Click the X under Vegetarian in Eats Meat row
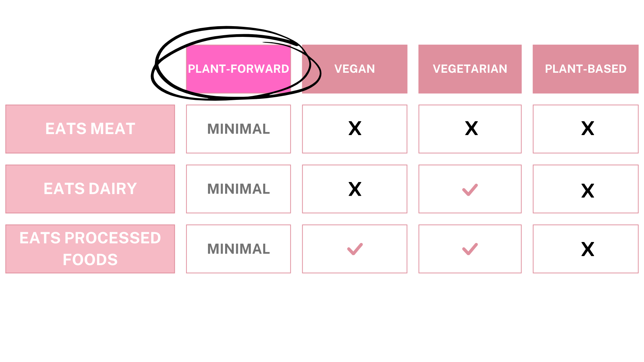This screenshot has height=362, width=644. [471, 128]
